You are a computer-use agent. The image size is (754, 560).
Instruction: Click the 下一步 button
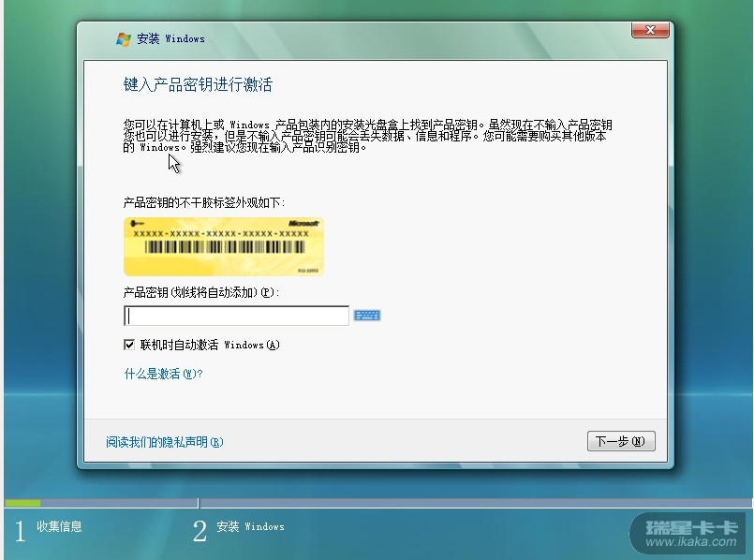click(x=621, y=441)
